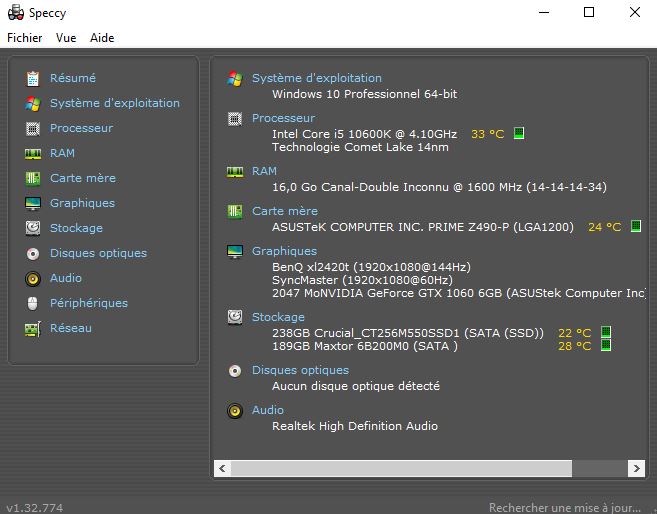This screenshot has height=514, width=657.
Task: Click NVIDIA GeForce GTX 1060 6GB text
Action: click(459, 293)
